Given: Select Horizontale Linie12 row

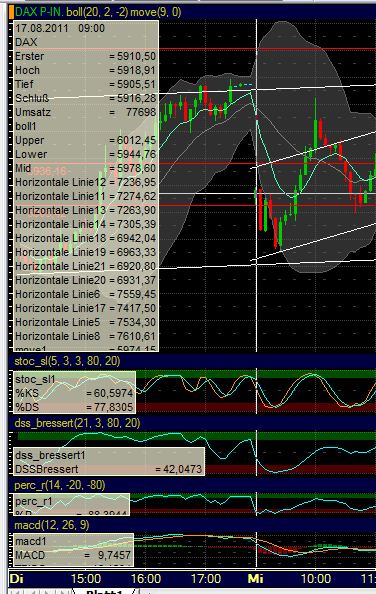Looking at the screenshot, I should pyautogui.click(x=86, y=182).
